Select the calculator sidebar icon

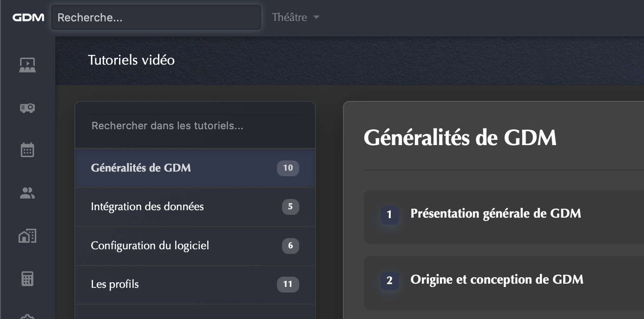point(27,279)
